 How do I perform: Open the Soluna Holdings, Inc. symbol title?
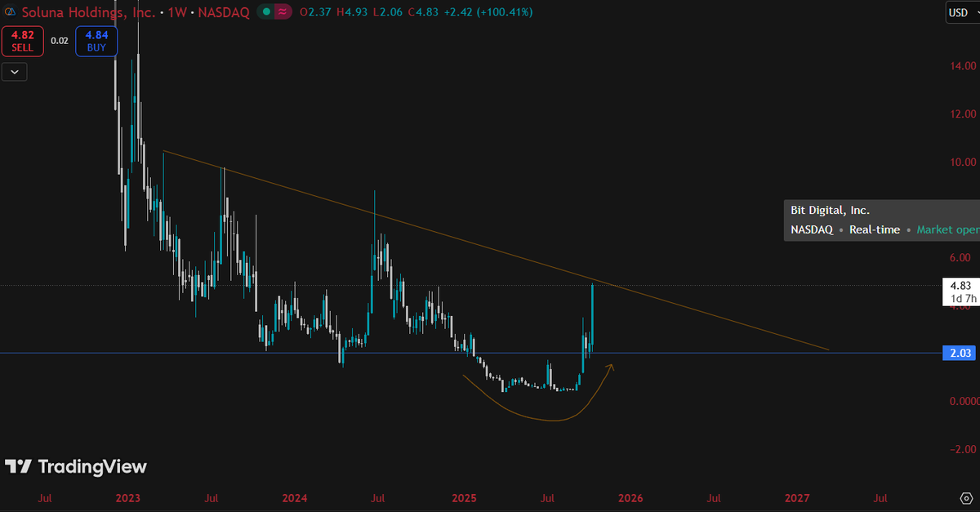point(89,12)
